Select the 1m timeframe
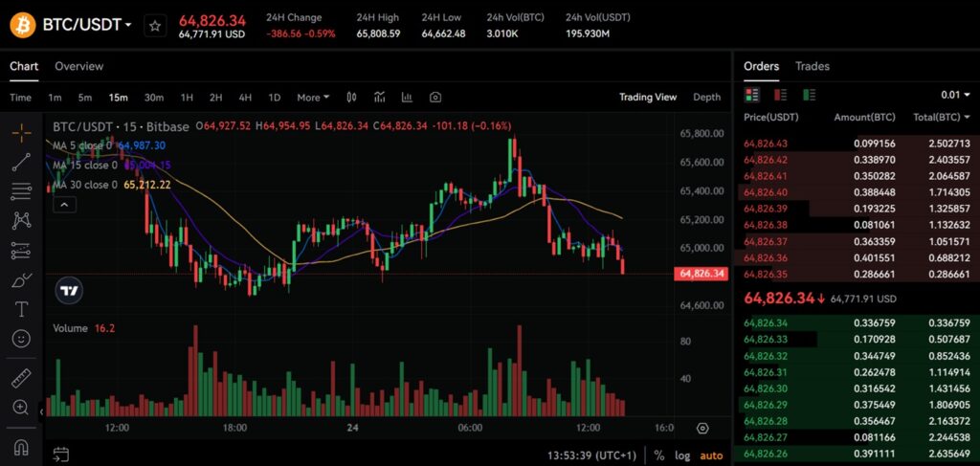 [x=55, y=98]
